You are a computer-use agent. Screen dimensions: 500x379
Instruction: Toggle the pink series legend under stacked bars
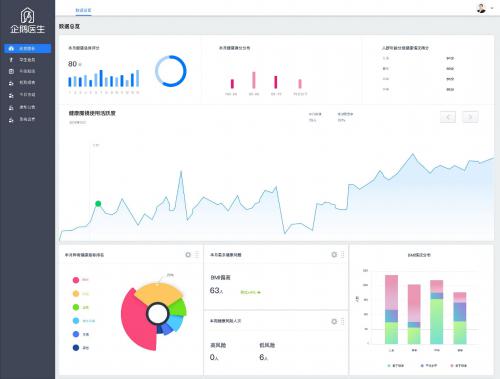click(459, 366)
